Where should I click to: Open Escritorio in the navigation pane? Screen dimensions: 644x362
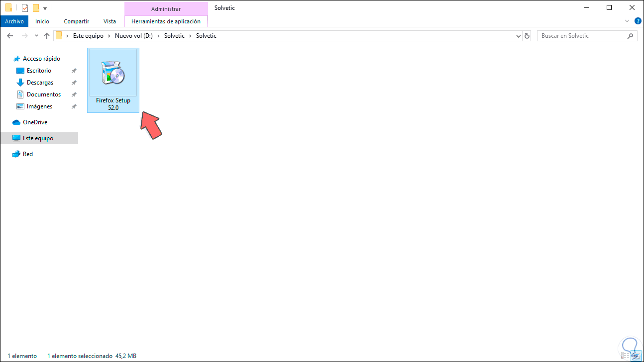pos(34,71)
